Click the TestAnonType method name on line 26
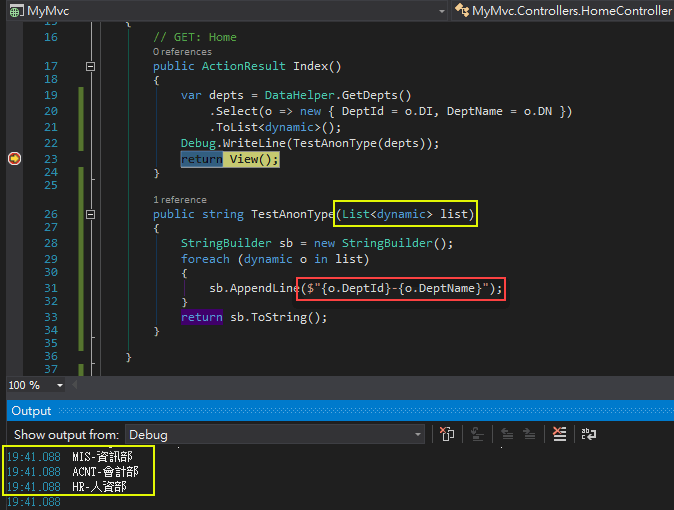The image size is (674, 510). click(292, 214)
